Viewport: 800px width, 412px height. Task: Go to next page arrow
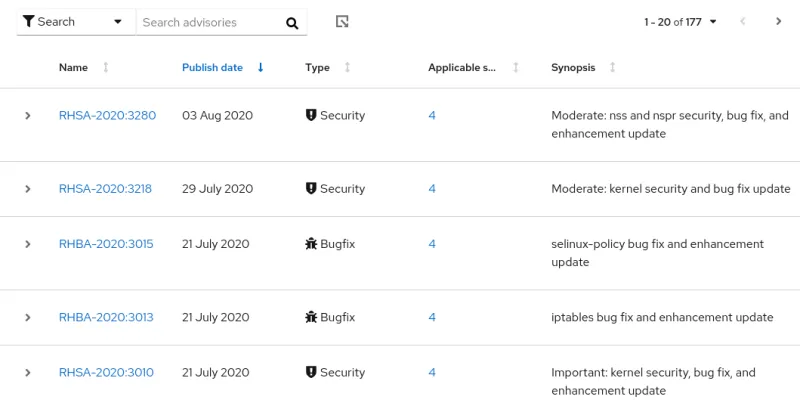(x=778, y=21)
